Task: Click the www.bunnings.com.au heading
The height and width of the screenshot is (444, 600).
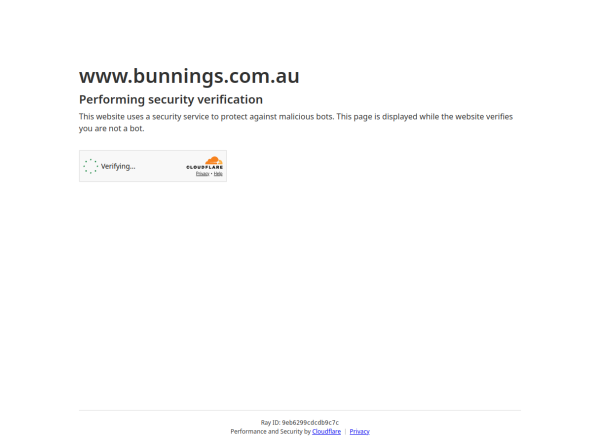Action: tap(189, 76)
